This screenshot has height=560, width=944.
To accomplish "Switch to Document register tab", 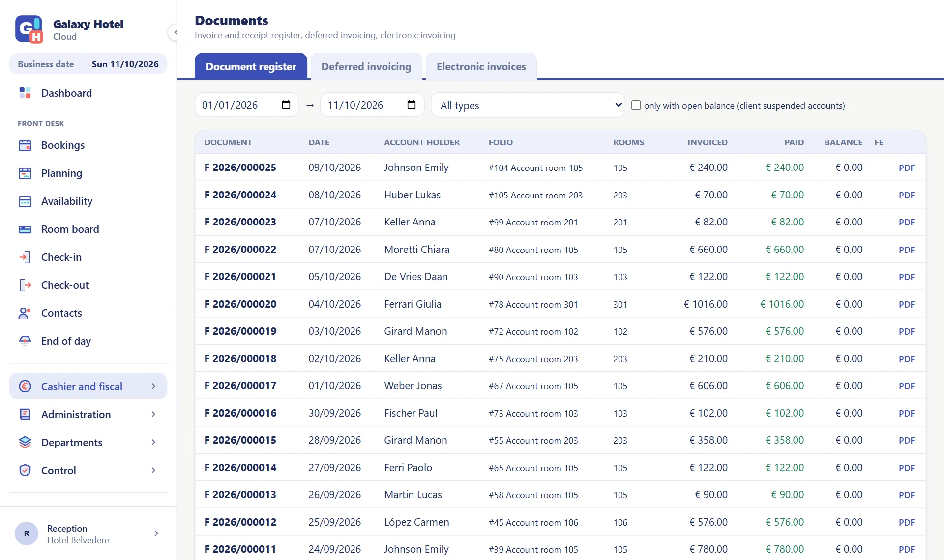I will pyautogui.click(x=251, y=66).
